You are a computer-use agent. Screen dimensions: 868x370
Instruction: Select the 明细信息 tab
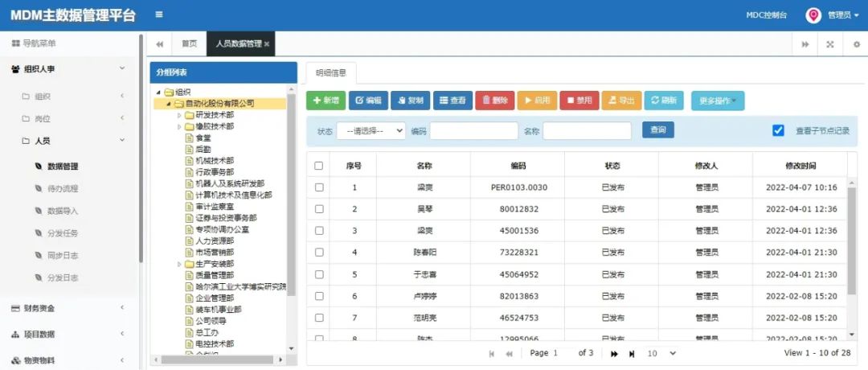[331, 72]
